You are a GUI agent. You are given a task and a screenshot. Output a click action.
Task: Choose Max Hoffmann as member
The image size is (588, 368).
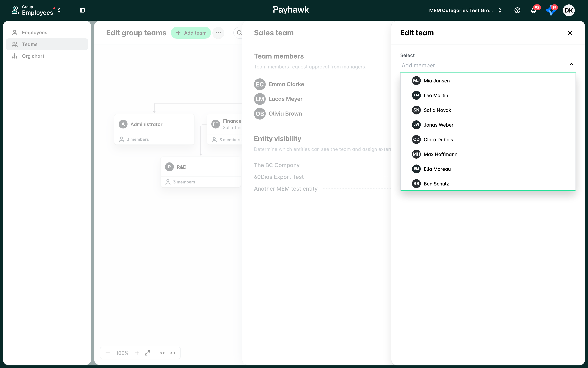click(488, 154)
